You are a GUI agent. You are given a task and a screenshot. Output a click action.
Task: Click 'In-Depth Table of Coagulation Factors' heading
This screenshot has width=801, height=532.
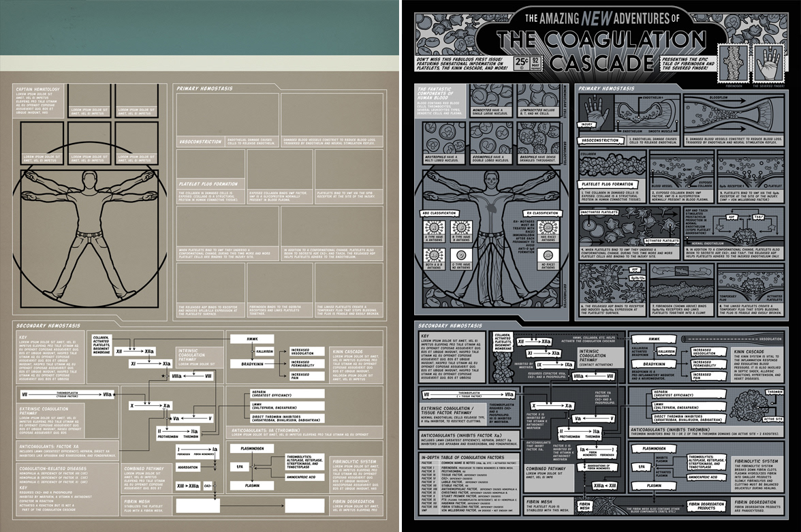462,457
